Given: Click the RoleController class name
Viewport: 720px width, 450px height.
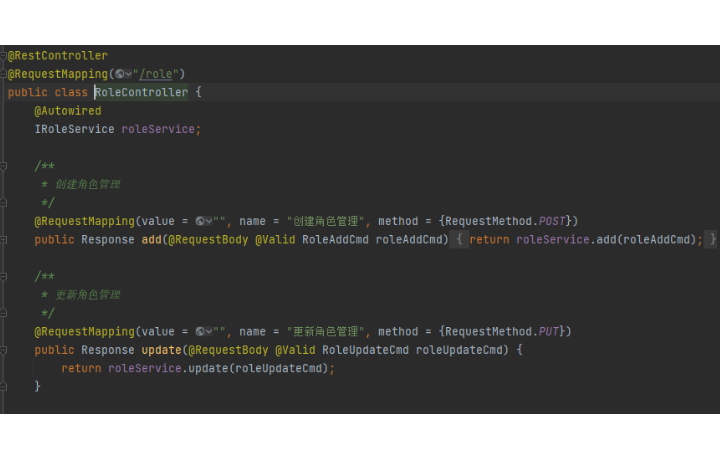Looking at the screenshot, I should tap(141, 92).
